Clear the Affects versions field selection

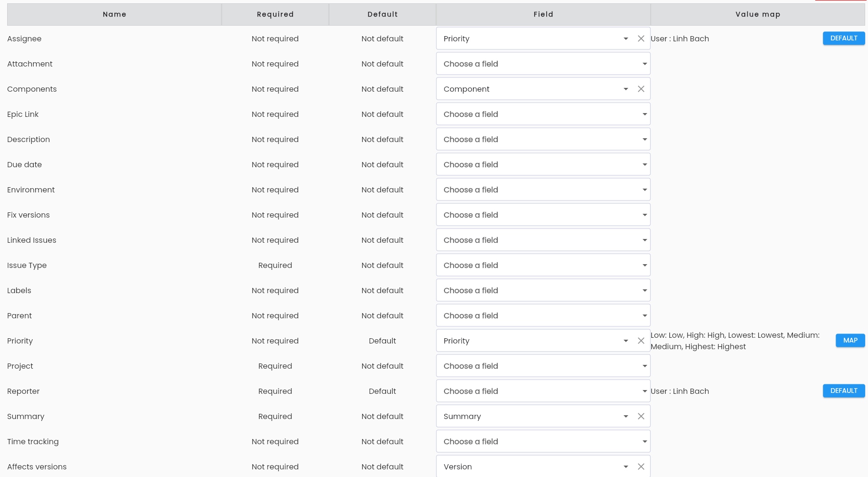point(641,467)
